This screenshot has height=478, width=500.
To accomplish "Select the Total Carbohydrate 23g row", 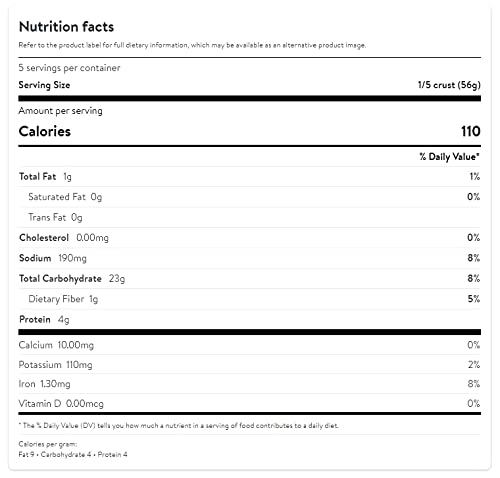I will [x=250, y=278].
